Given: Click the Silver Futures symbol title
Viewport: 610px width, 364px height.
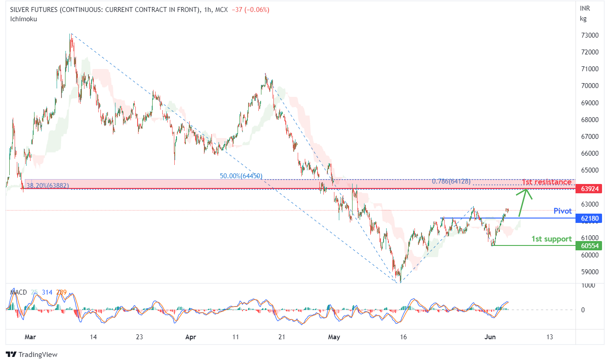Looking at the screenshot, I should (x=105, y=10).
